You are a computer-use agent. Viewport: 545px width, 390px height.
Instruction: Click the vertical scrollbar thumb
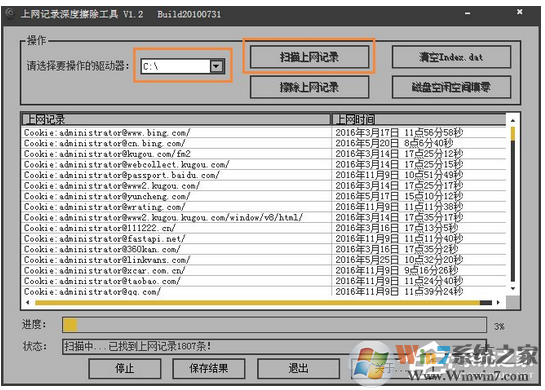513,134
